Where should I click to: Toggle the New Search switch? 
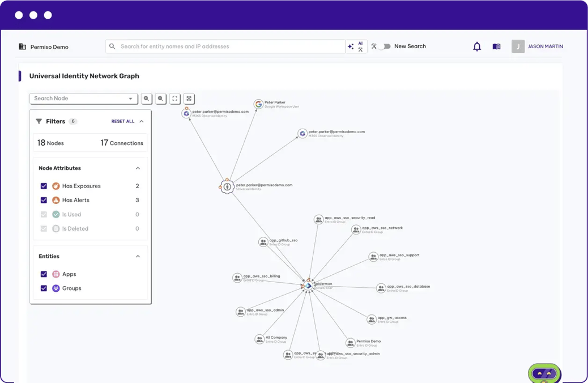(385, 46)
